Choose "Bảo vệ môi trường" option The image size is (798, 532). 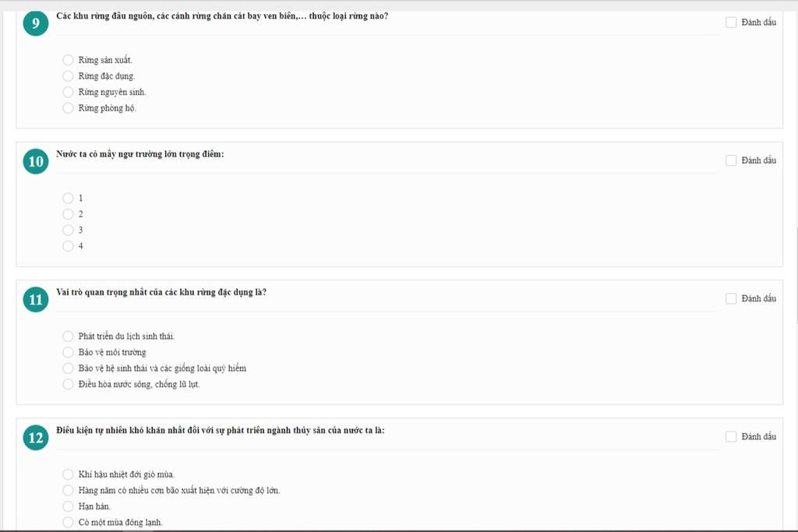click(68, 352)
